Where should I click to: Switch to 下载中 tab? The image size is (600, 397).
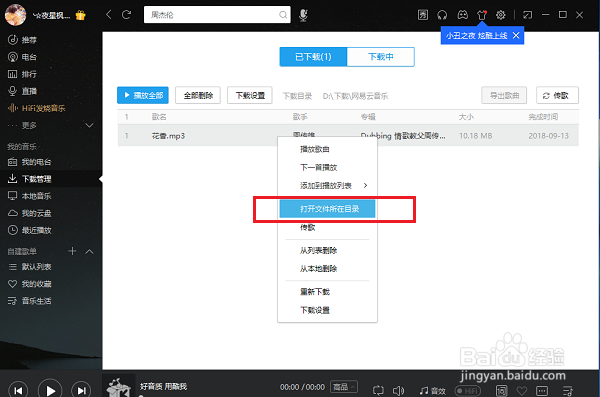pyautogui.click(x=380, y=57)
